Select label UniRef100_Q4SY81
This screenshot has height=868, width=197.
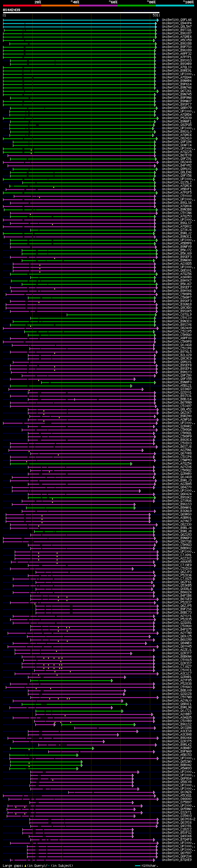click(177, 826)
